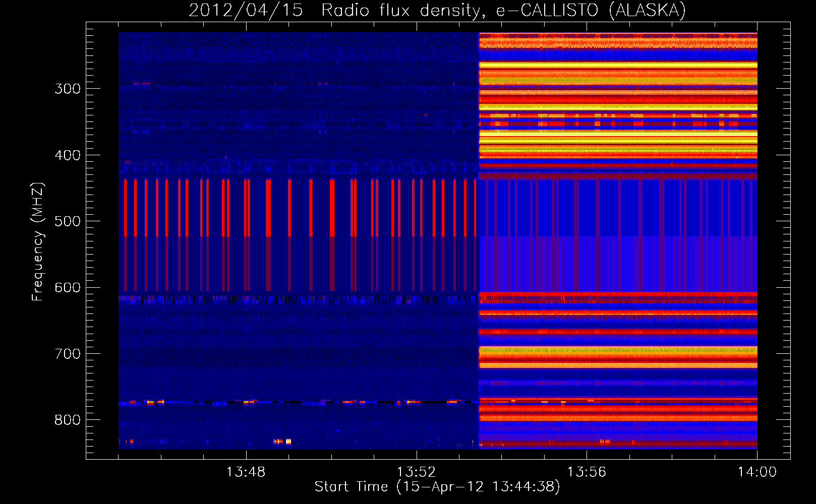This screenshot has height=504, width=816.
Task: Click the 13:48 time tick label
Action: (x=246, y=472)
